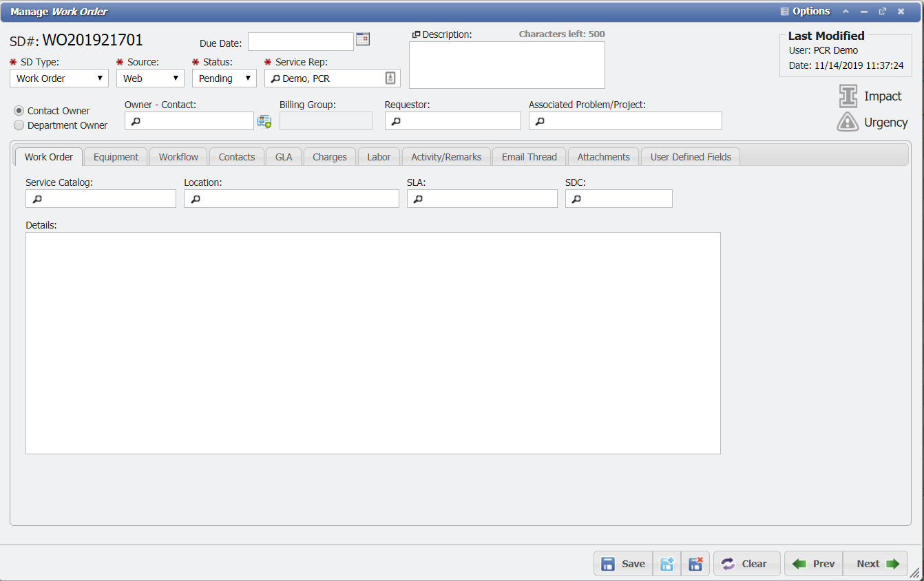Open the Add New Contact icon beside Owner-Contact
Image resolution: width=924 pixels, height=581 pixels.
pos(264,120)
